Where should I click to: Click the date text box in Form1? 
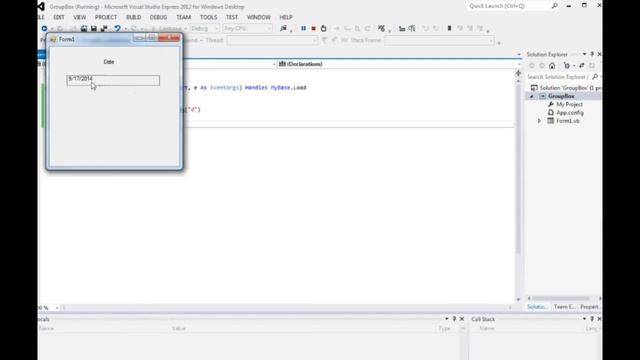coord(113,80)
